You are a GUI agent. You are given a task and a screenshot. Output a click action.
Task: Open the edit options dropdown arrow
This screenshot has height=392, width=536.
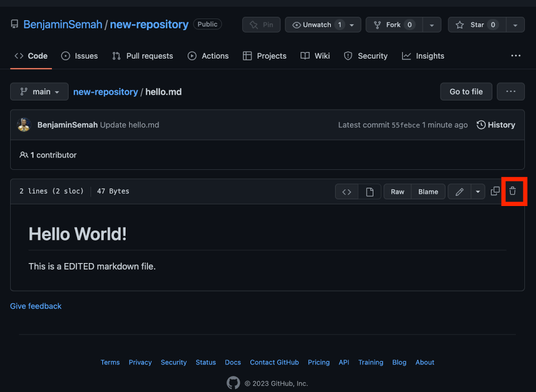pyautogui.click(x=477, y=192)
